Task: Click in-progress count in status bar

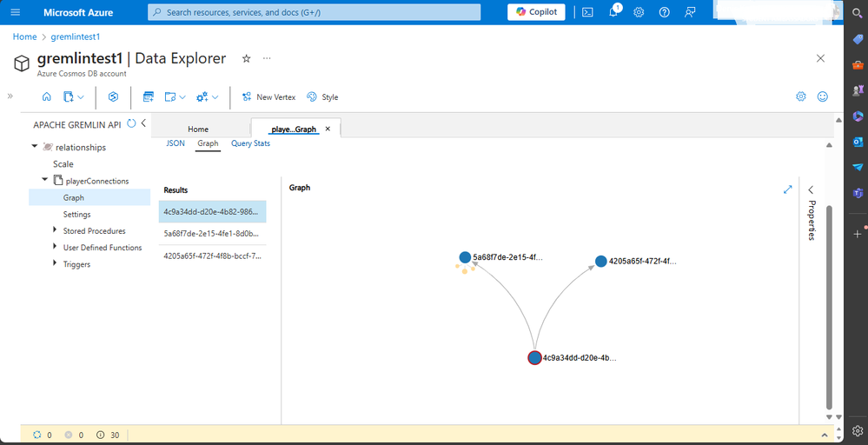Action: tap(43, 435)
